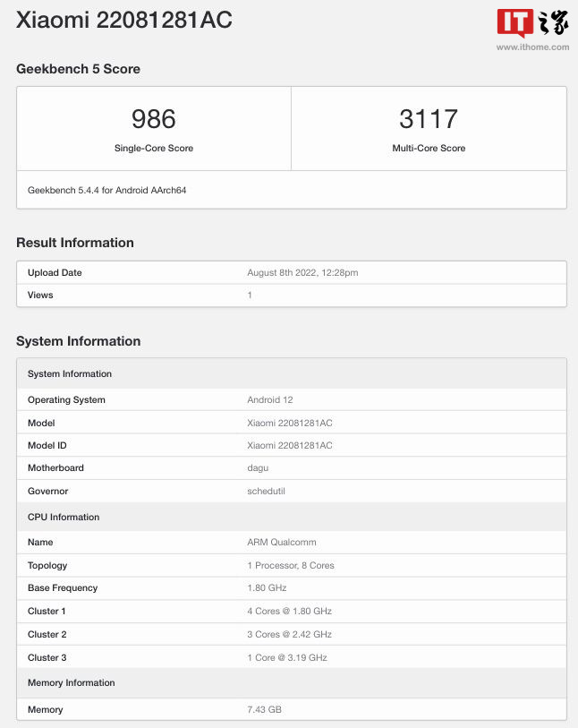
Task: Click the Model row label
Action: click(x=41, y=423)
